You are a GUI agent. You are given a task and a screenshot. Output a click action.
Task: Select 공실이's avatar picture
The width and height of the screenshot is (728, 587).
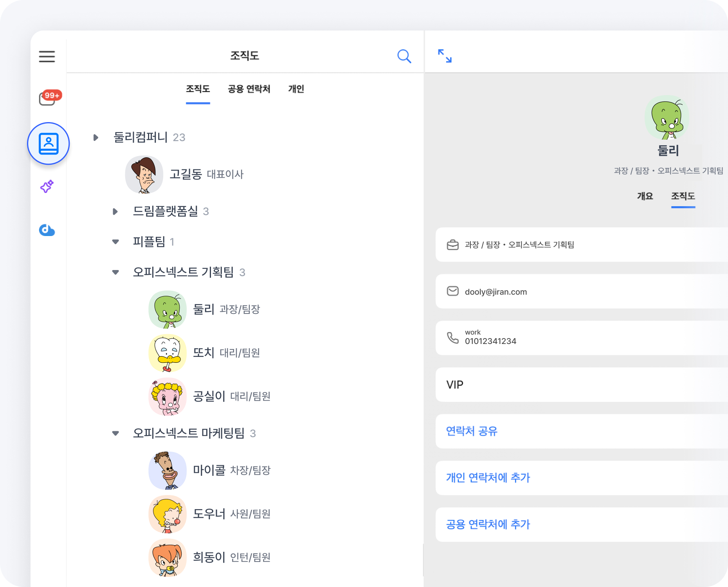coord(168,396)
